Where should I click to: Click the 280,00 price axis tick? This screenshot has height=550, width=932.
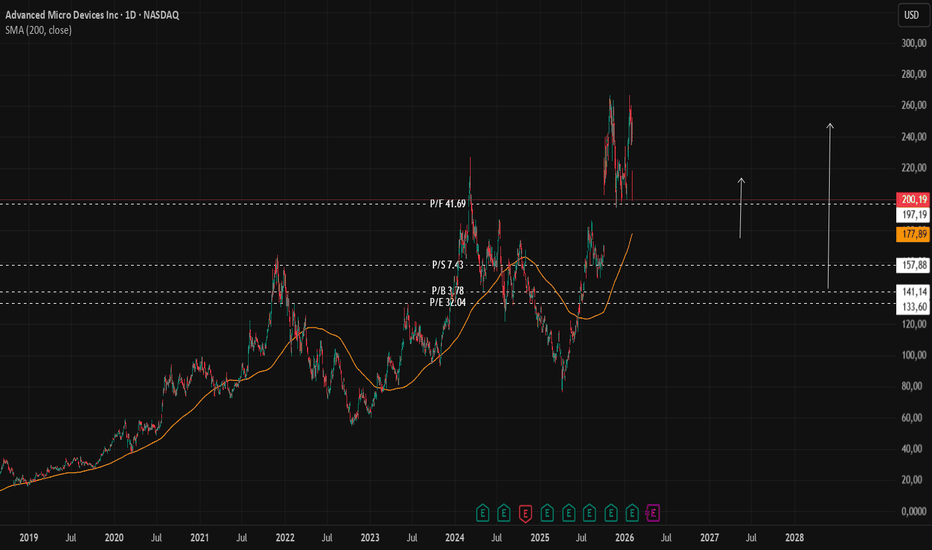914,74
